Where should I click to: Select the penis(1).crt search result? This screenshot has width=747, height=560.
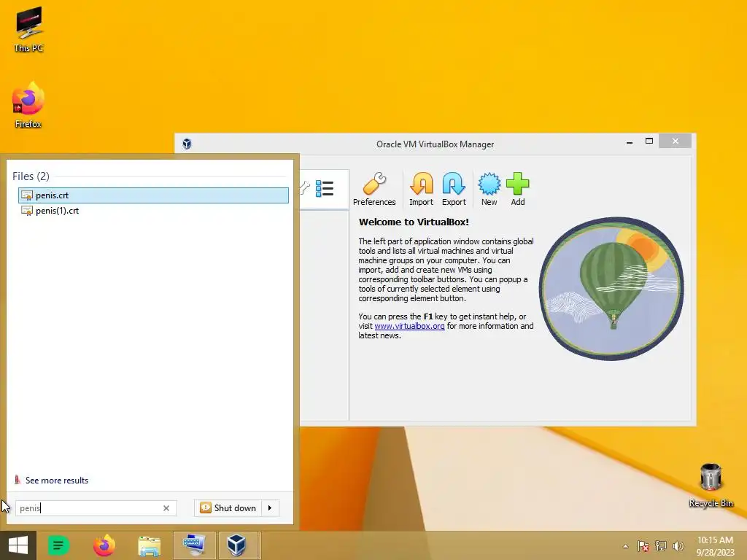coord(153,211)
